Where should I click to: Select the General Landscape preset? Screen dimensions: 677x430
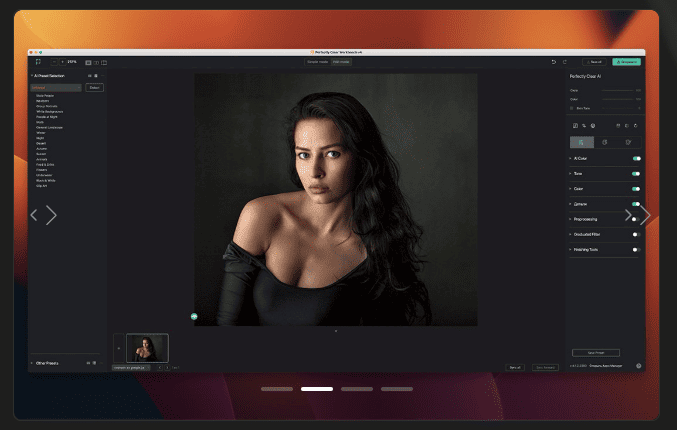pyautogui.click(x=49, y=128)
